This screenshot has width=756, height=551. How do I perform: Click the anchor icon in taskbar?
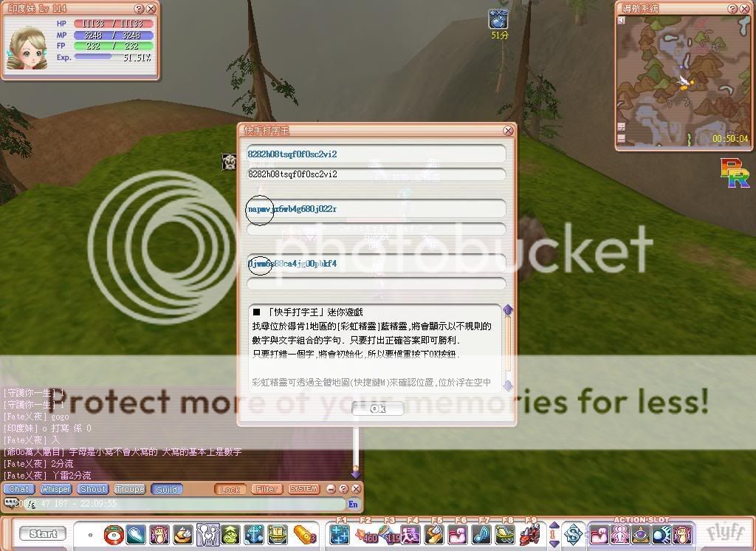pyautogui.click(x=254, y=533)
